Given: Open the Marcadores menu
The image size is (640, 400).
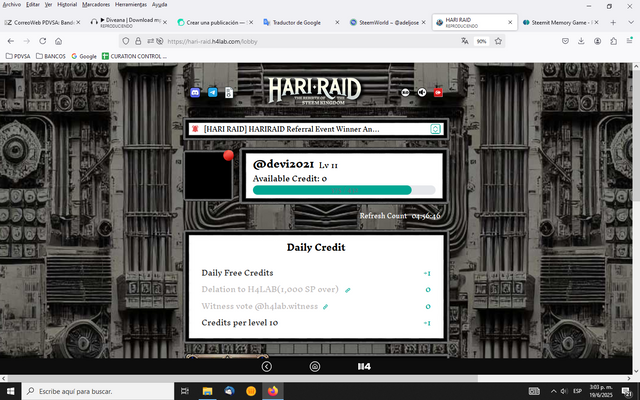Looking at the screenshot, I should pyautogui.click(x=96, y=4).
